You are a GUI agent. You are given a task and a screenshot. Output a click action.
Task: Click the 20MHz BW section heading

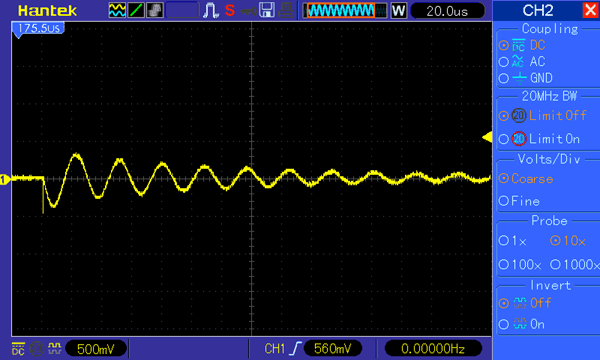point(549,96)
